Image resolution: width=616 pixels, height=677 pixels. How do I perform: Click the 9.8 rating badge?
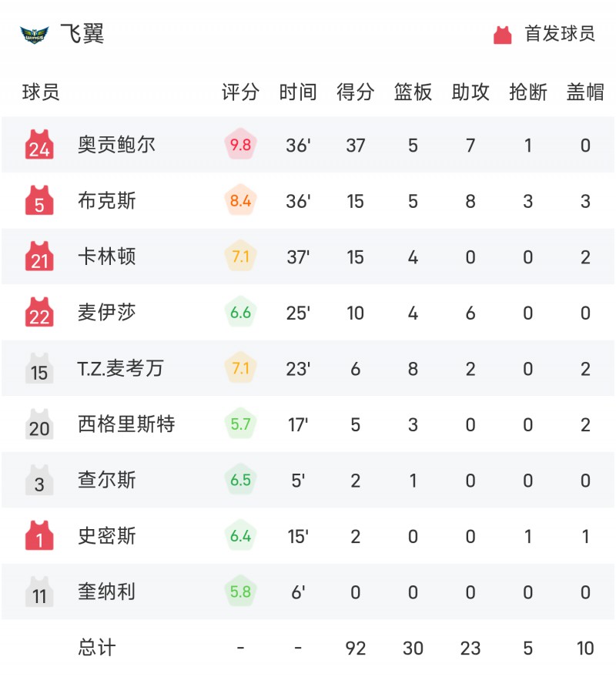pyautogui.click(x=240, y=145)
